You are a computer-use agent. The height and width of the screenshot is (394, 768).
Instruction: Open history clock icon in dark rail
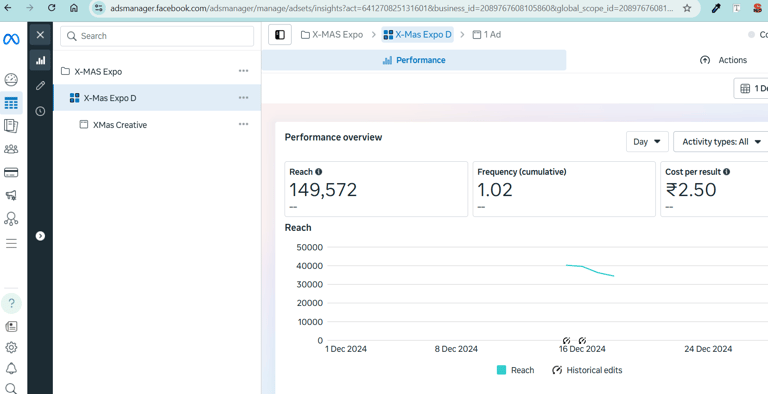tap(40, 111)
